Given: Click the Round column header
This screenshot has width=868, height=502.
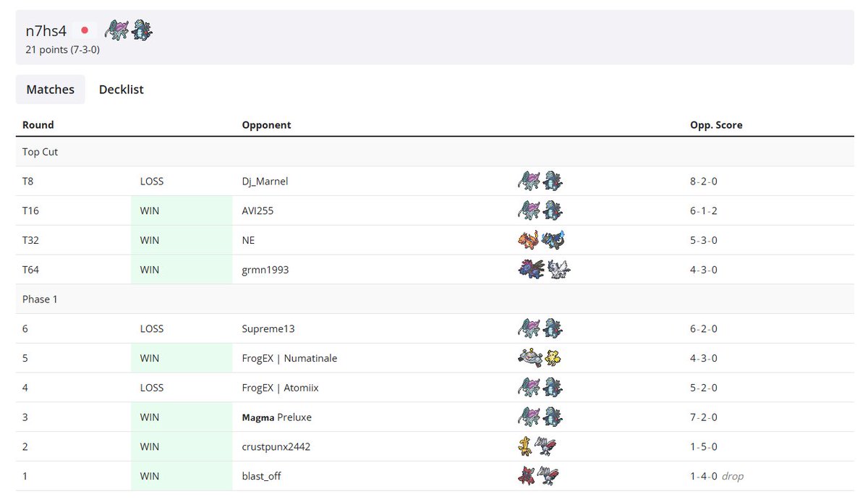Looking at the screenshot, I should tap(38, 124).
